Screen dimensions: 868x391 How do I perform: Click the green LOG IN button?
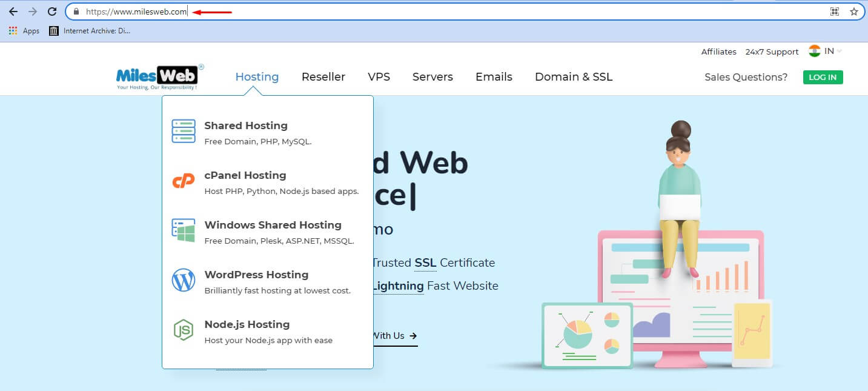pos(823,77)
